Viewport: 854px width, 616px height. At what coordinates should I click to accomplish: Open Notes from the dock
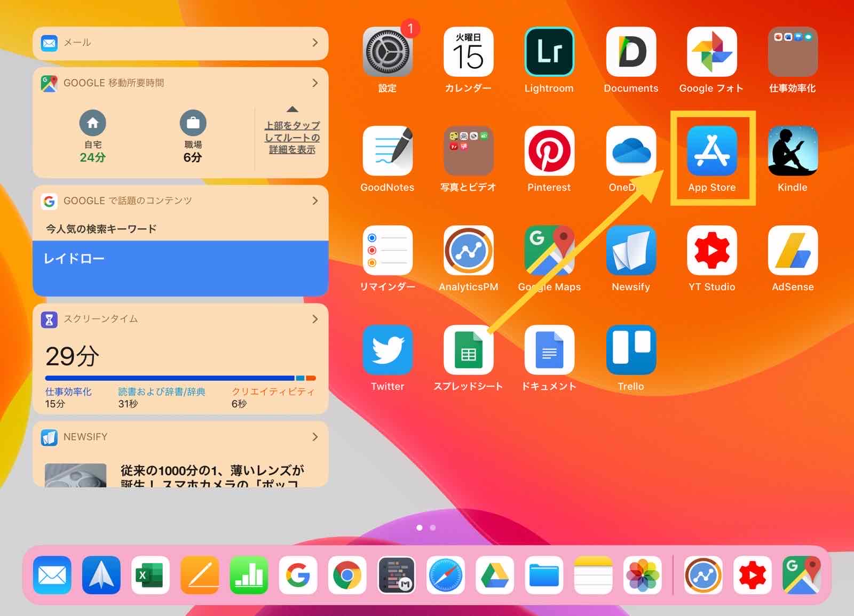593,575
